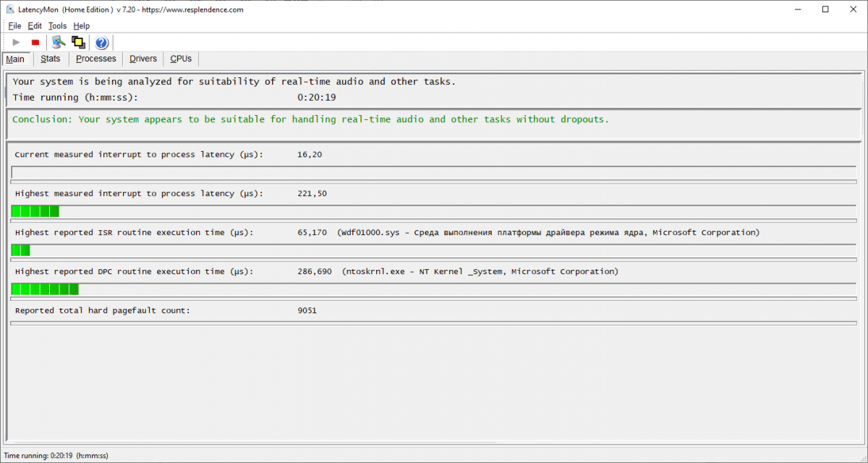868x463 pixels.
Task: Click the 'Current measured interrupt to process latency' label
Action: [139, 155]
